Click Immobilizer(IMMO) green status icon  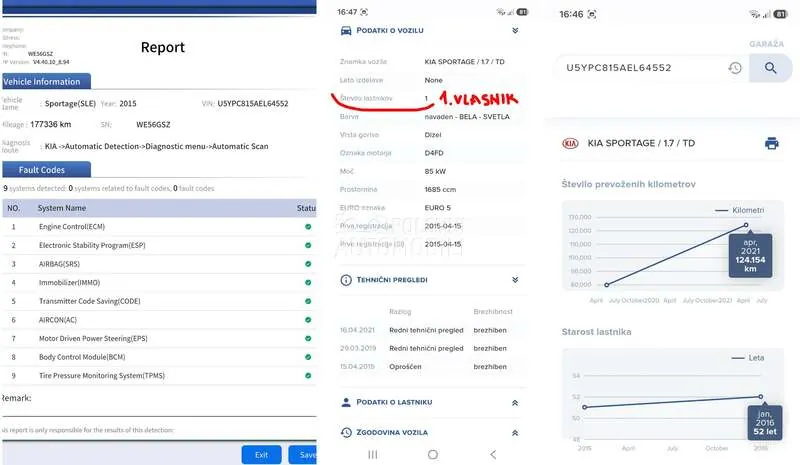coord(308,282)
